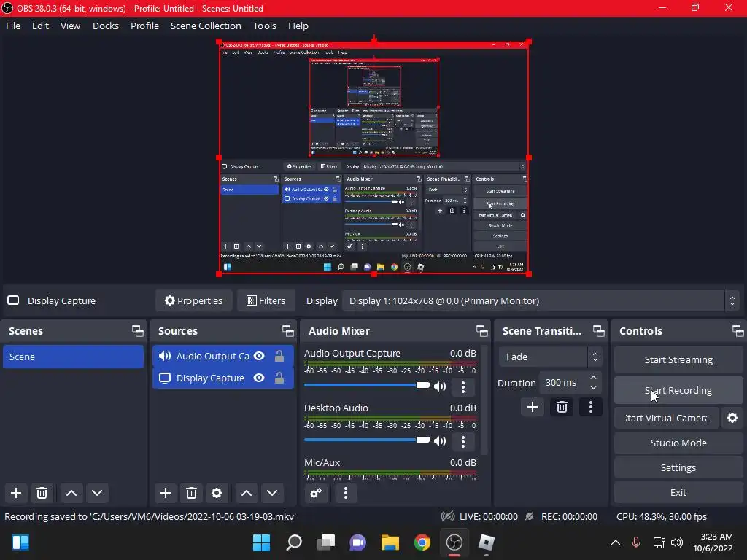Open virtual camera settings gear
This screenshot has width=747, height=560.
pos(732,418)
